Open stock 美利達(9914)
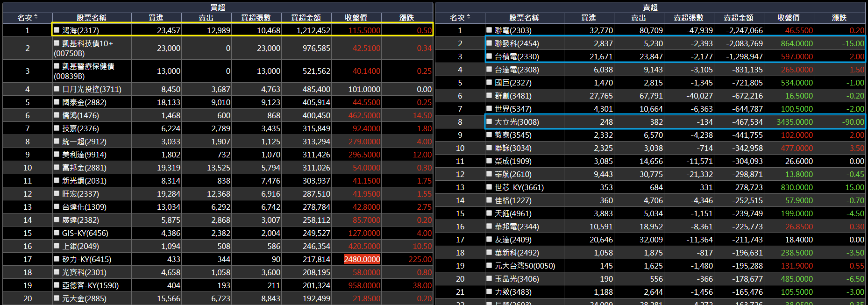Image resolution: width=868 pixels, height=305 pixels. (x=84, y=155)
